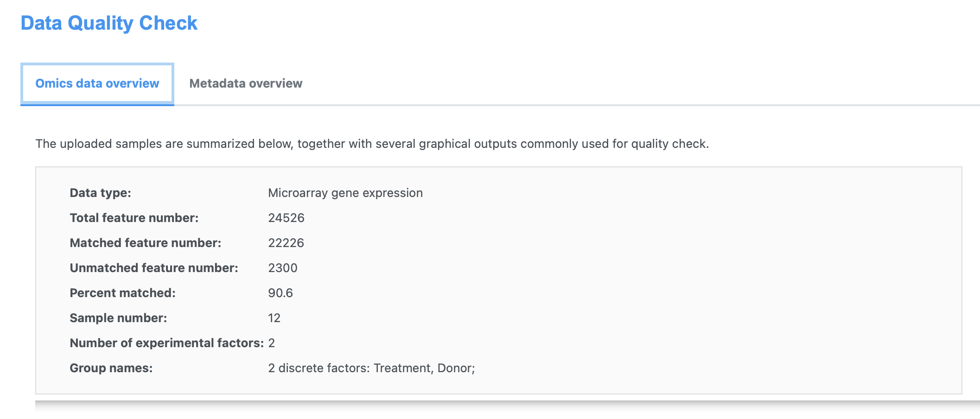Image resolution: width=980 pixels, height=419 pixels.
Task: Click the Number of experimental factors label
Action: pos(166,343)
